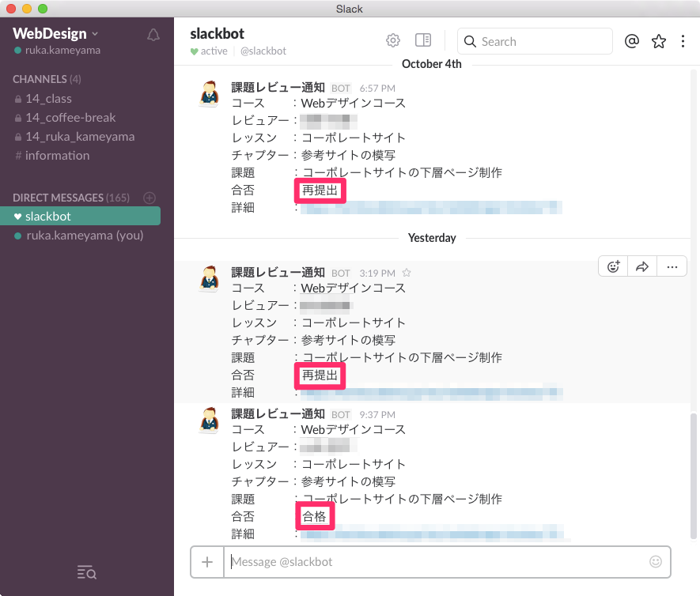Viewport: 700px width, 596px height.
Task: Open emoji picker in message box
Action: 656,562
